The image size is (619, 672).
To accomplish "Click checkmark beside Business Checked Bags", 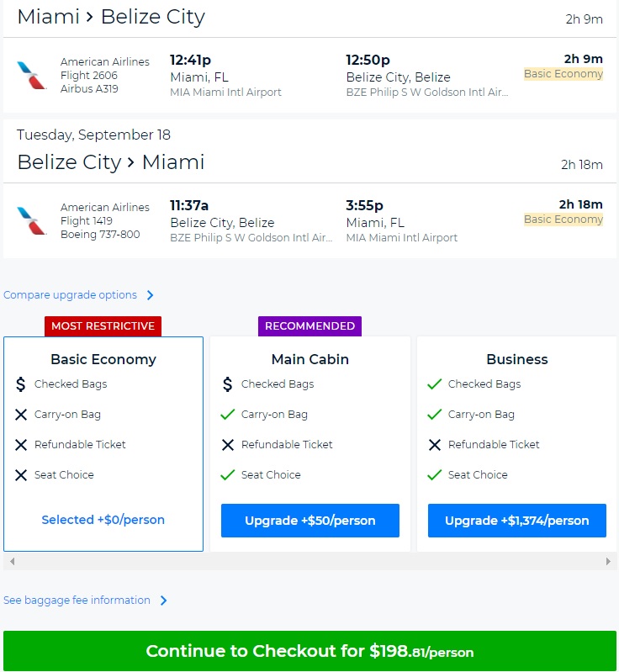I will [434, 384].
